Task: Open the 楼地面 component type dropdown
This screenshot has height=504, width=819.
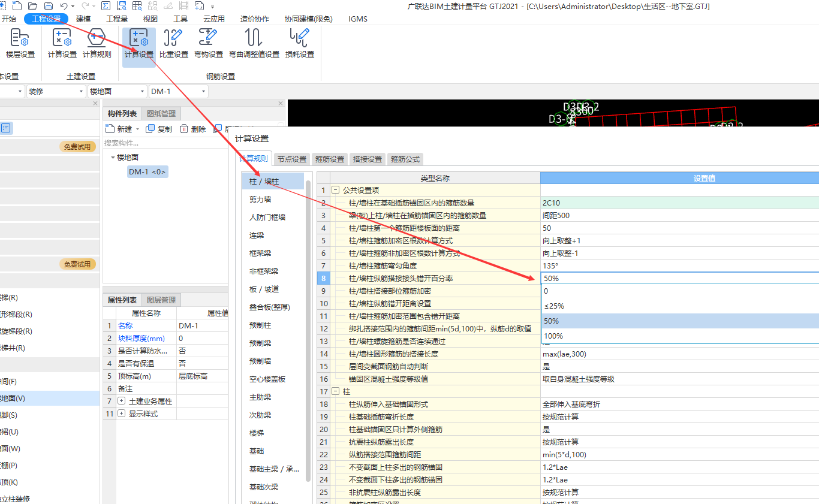Action: pos(142,92)
